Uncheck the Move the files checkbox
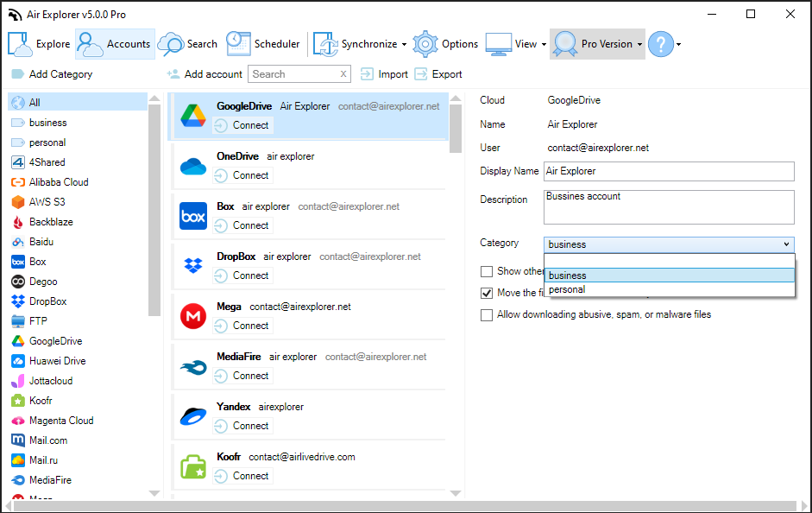The image size is (812, 513). click(487, 294)
